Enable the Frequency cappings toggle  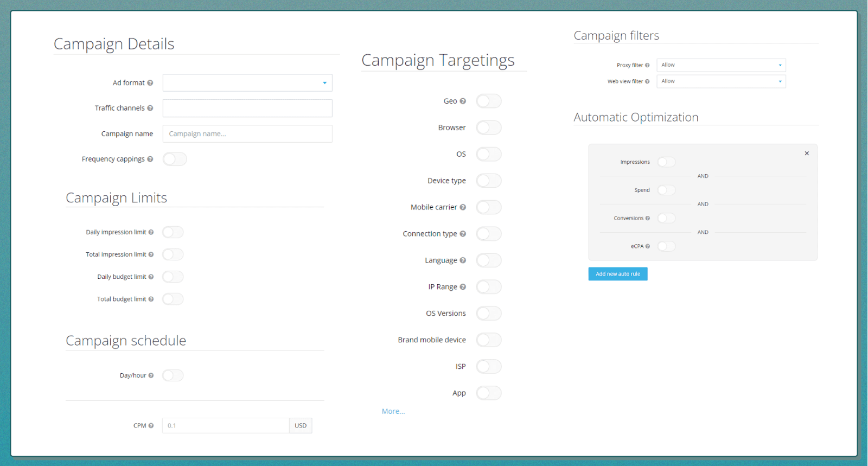coord(175,159)
